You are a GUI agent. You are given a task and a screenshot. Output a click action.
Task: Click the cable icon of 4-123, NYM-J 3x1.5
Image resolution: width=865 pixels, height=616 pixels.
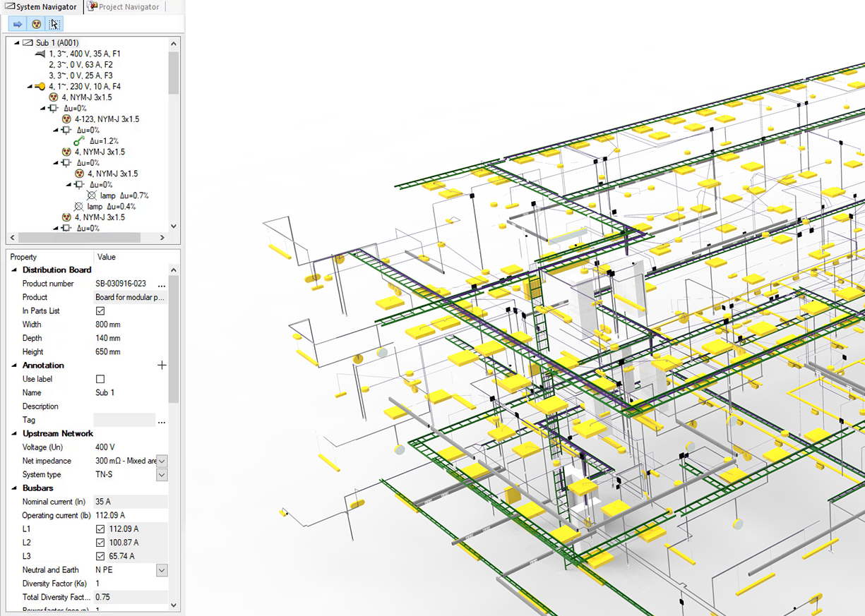tap(66, 119)
